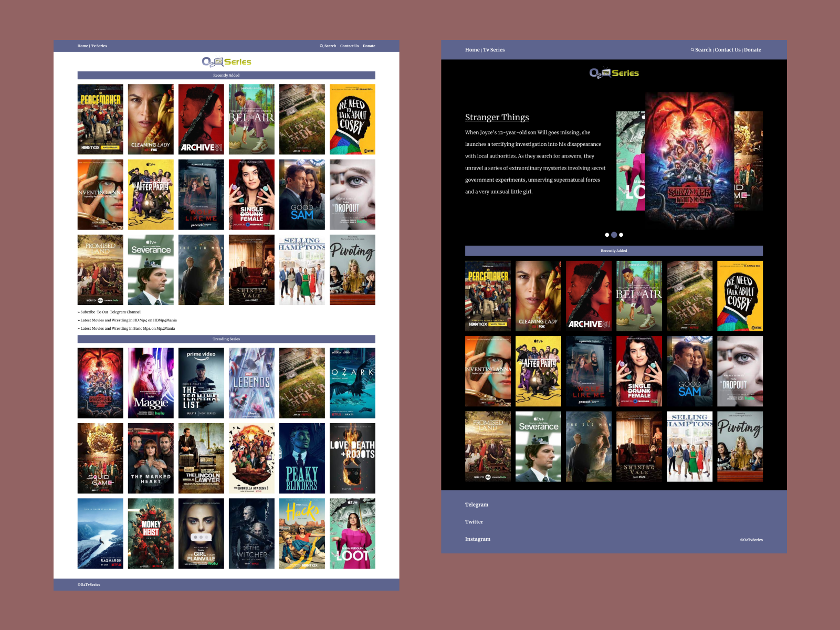Screen dimensions: 840x630
Task: Open the Home menu item
Action: pyautogui.click(x=83, y=46)
